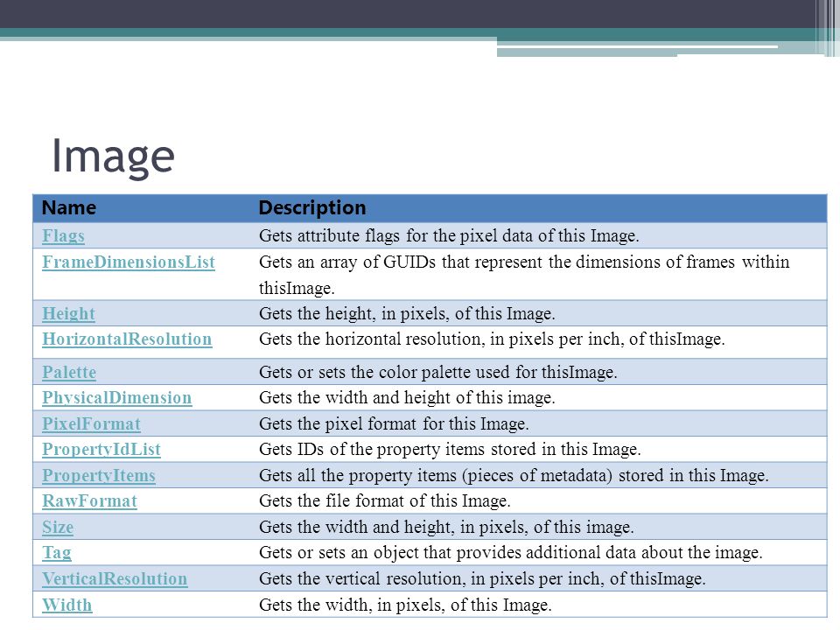This screenshot has height=630, width=840.
Task: Click 'Gets attribute flags for the pixel data' text
Action: (449, 235)
